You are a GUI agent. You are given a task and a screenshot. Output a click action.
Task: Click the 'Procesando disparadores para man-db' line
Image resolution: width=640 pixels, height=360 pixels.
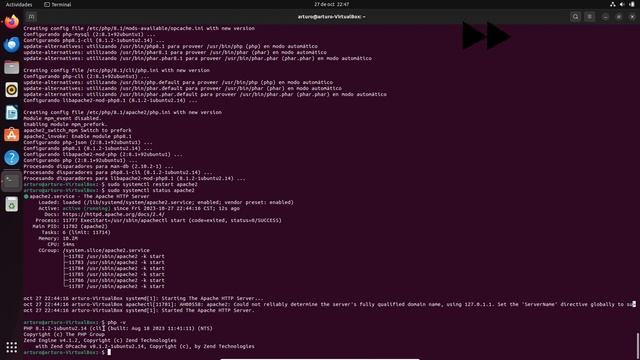(x=98, y=167)
